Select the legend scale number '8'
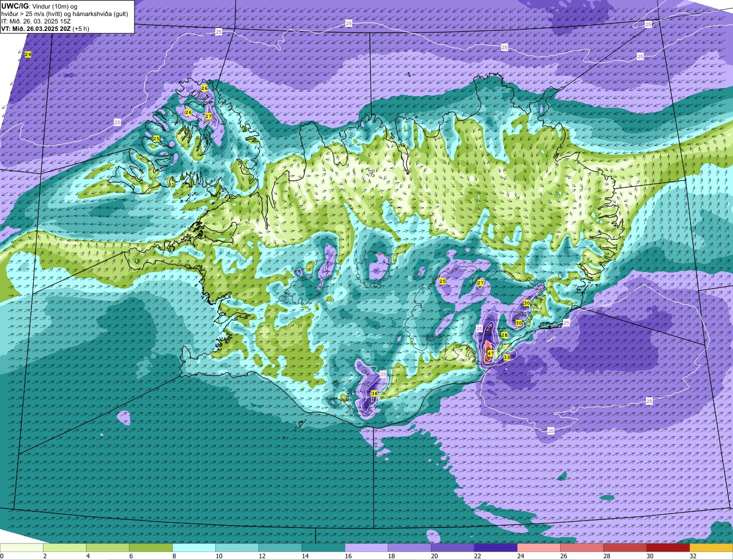The height and width of the screenshot is (560, 733). pyautogui.click(x=174, y=556)
